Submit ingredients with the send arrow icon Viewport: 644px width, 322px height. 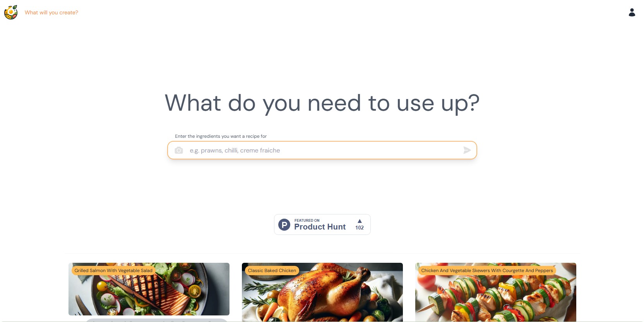coord(467,150)
